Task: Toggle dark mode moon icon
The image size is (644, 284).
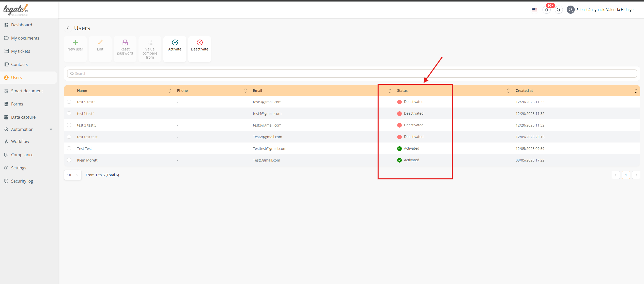Action: click(x=559, y=10)
